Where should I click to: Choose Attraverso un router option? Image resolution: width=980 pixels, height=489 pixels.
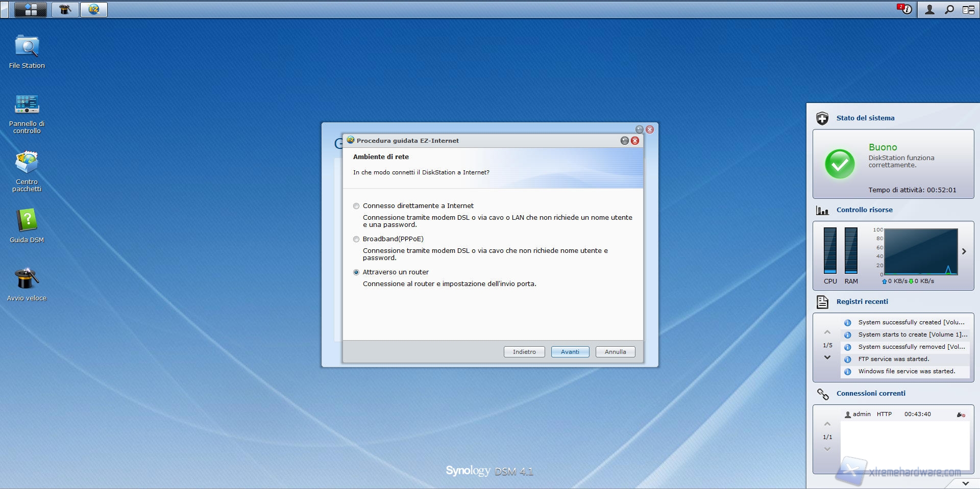356,272
